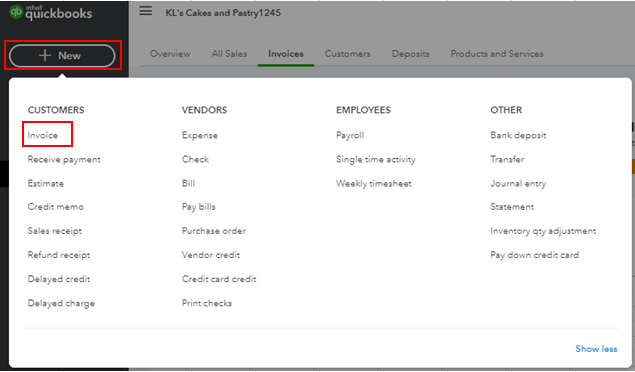Select Sales receipt
The image size is (635, 372).
[55, 231]
